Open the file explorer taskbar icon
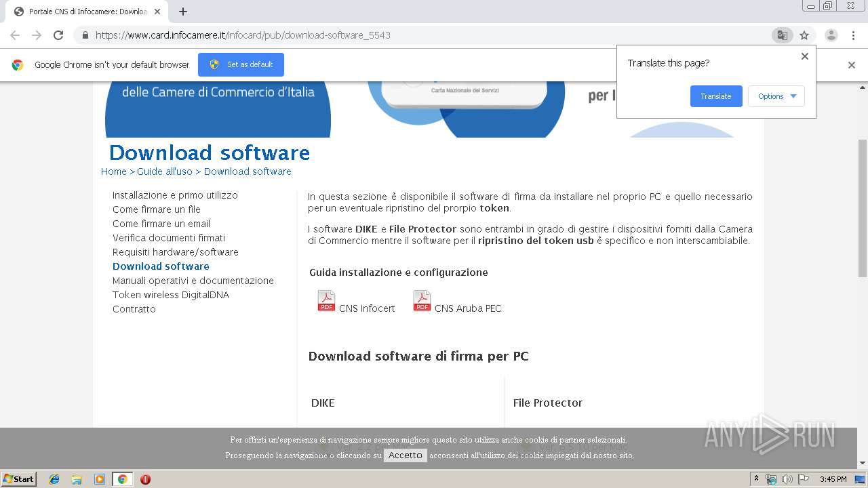The image size is (868, 488). [x=77, y=479]
